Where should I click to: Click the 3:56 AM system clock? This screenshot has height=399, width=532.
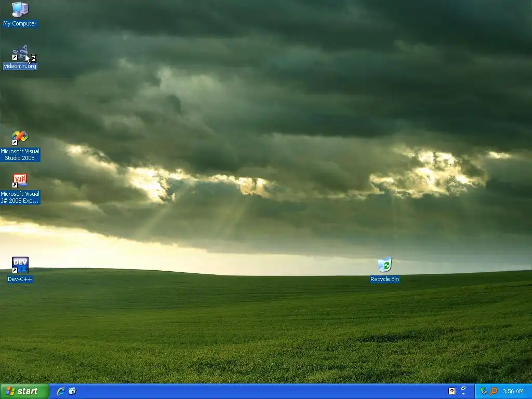click(x=513, y=391)
